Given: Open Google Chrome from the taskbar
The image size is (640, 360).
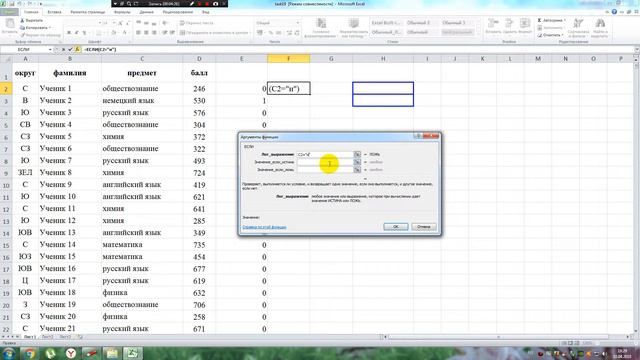Looking at the screenshot, I should 29,353.
